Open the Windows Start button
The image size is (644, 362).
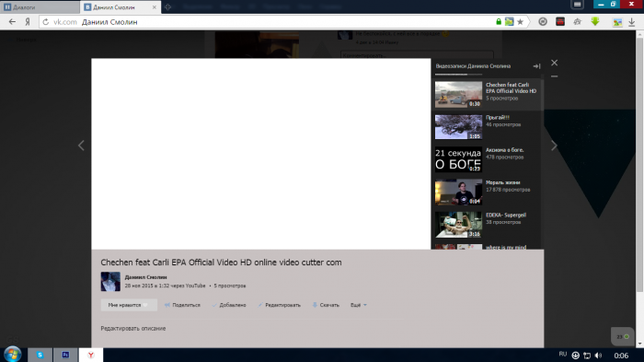[x=12, y=355]
